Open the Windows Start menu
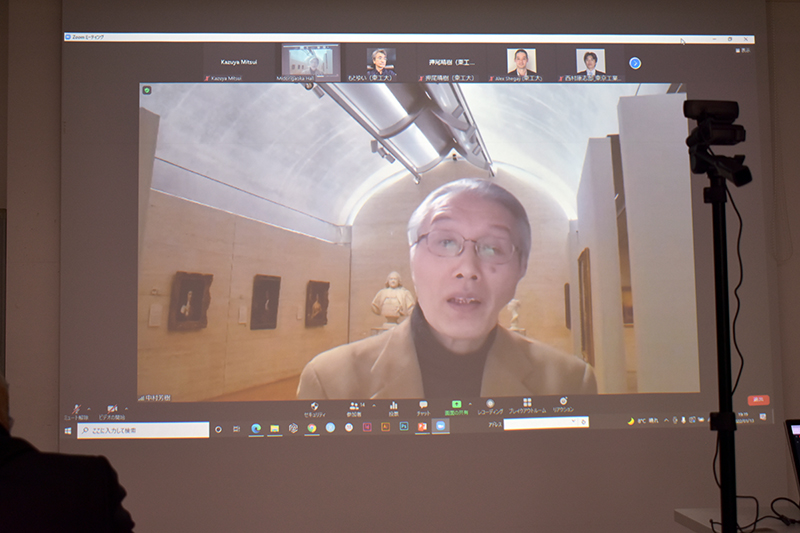 point(68,431)
